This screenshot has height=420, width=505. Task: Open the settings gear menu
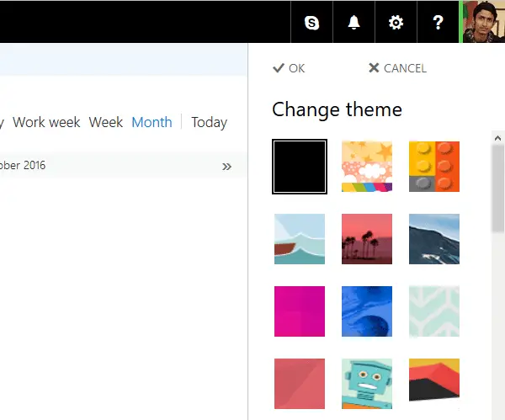[396, 23]
